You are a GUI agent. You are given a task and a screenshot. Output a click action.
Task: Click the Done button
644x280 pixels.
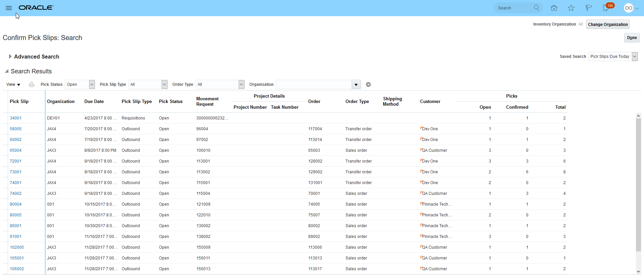(x=632, y=38)
